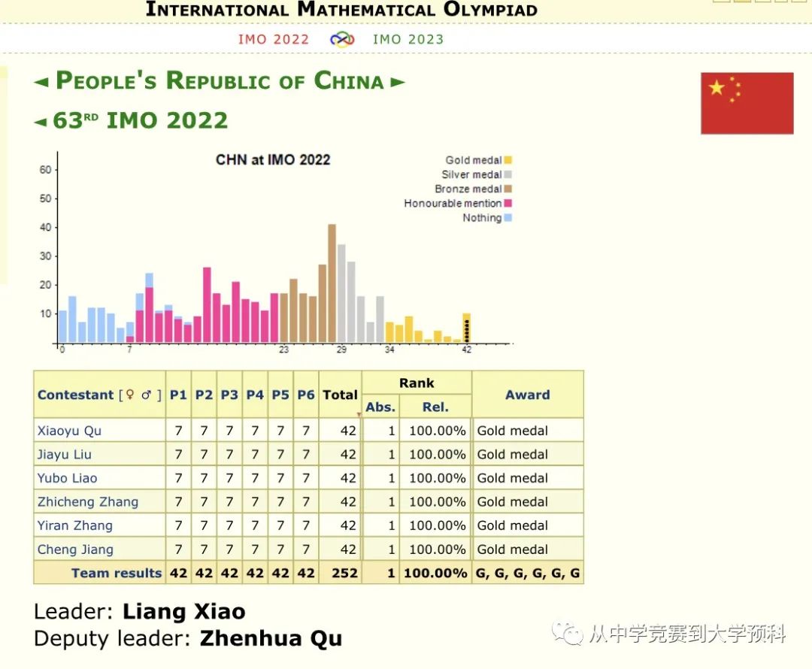Sort table by P3 column
812x669 pixels.
click(229, 395)
